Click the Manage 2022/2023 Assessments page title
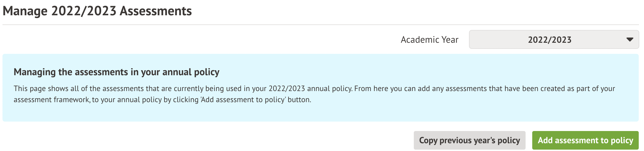 tap(97, 11)
